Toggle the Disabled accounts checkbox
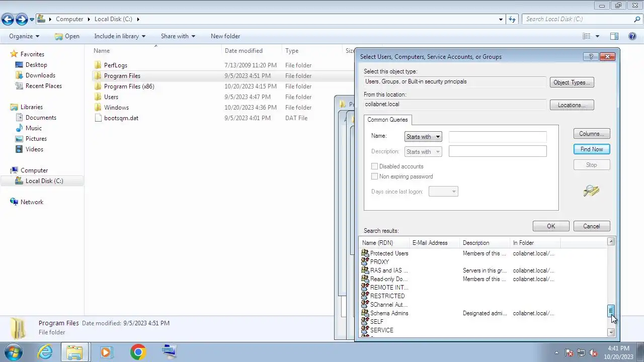644x362 pixels. [x=374, y=166]
